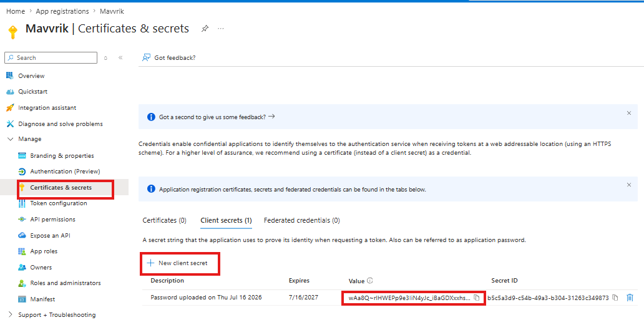This screenshot has width=644, height=325.
Task: Click the Got feedback? button
Action: [x=169, y=58]
